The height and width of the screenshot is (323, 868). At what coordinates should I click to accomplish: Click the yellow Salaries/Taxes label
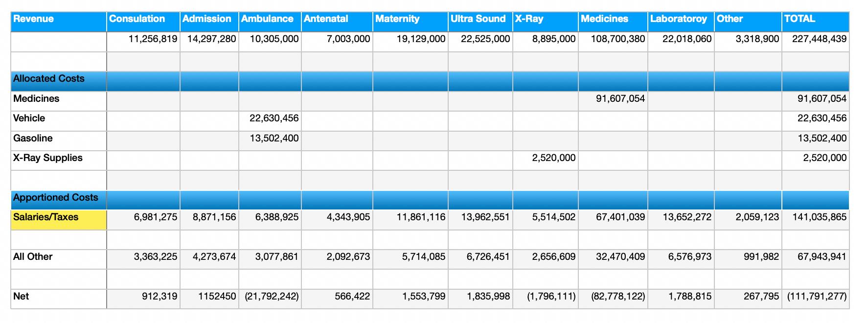click(59, 220)
